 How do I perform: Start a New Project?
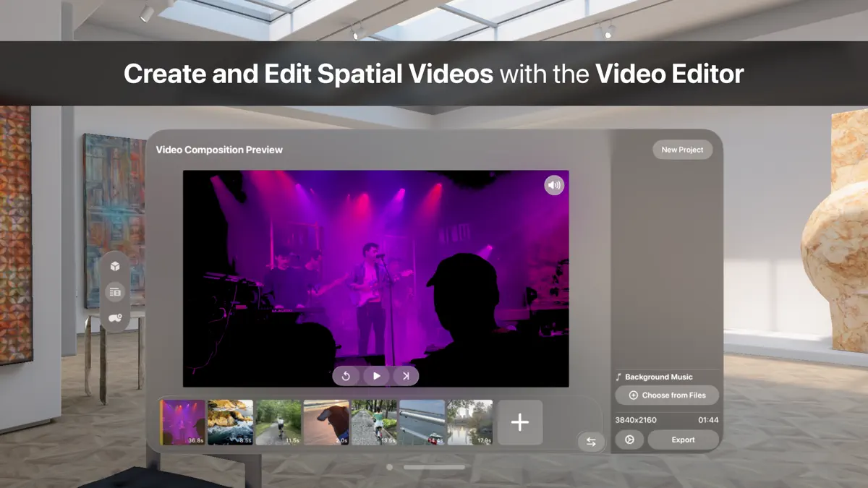682,150
